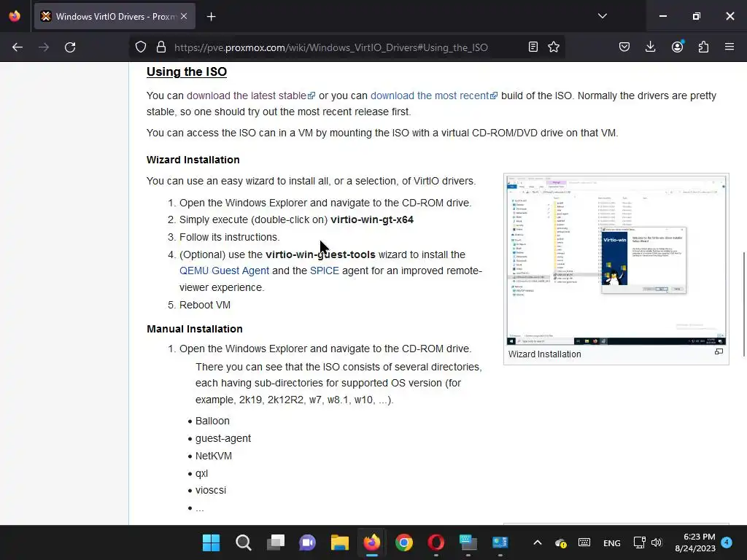Open the tracking protection shield icon
Image resolution: width=747 pixels, height=560 pixels.
[x=141, y=47]
